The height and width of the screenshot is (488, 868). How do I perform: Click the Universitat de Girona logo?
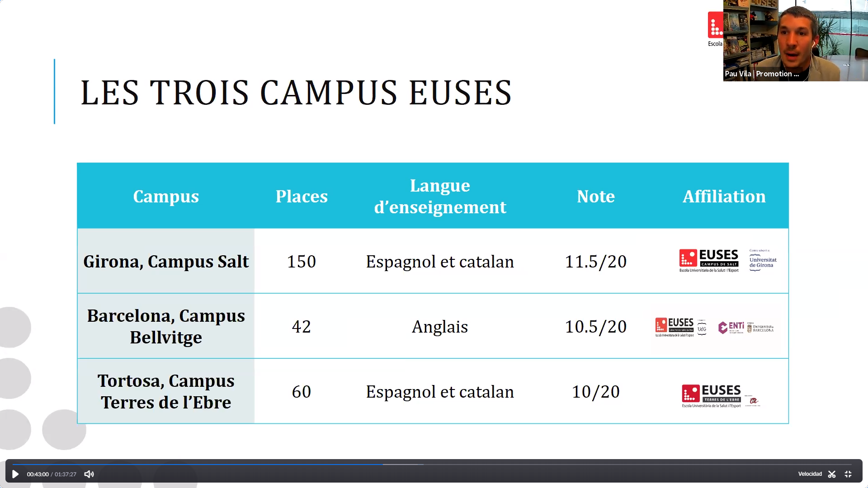(763, 261)
